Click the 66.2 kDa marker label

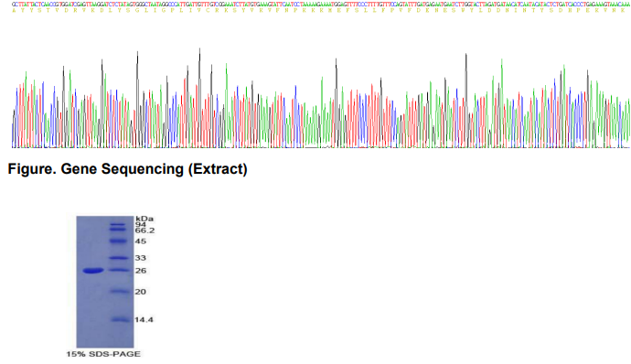[x=144, y=230]
